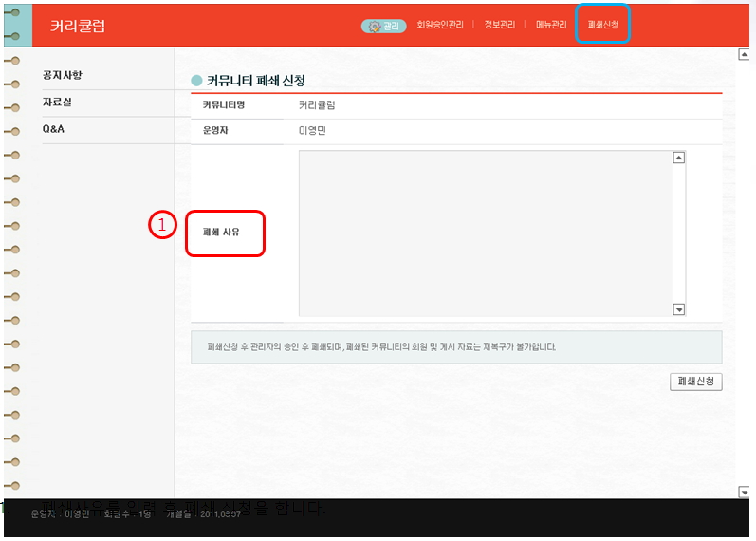
Task: Click the red circled number 1 marker
Action: click(162, 225)
